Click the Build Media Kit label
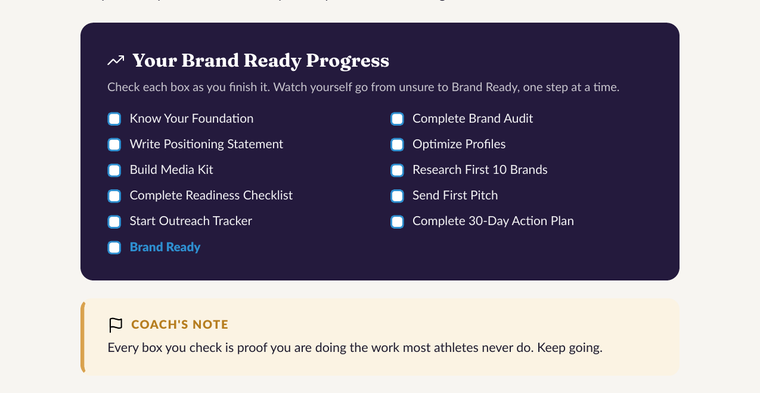760x393 pixels. pyautogui.click(x=171, y=170)
